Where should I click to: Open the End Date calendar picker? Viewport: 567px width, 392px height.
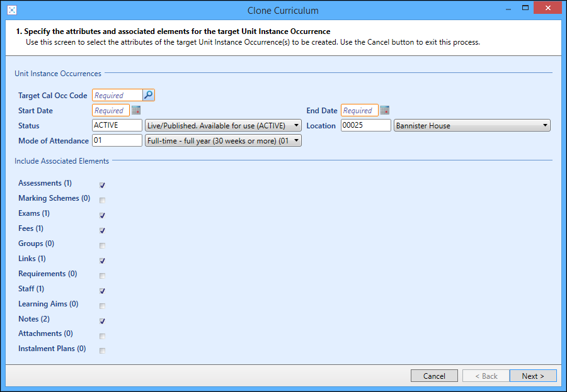tap(384, 110)
